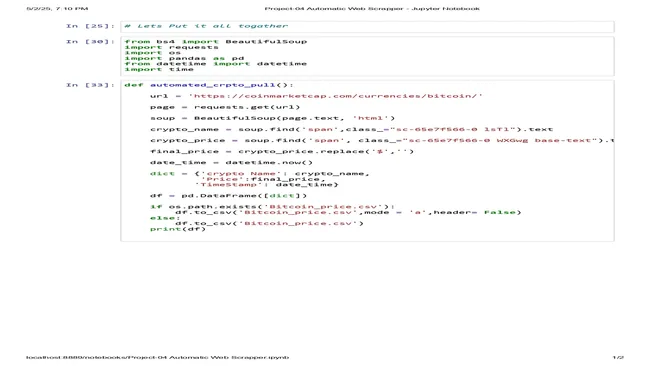
Task: Click the "crypto_price = soup.find" line
Action: [x=382, y=141]
